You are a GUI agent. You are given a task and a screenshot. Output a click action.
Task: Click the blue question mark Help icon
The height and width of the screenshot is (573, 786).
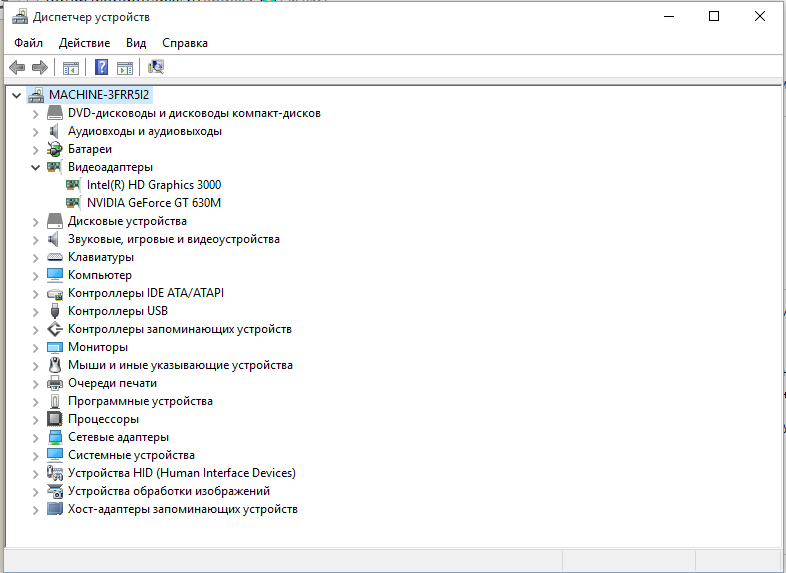click(x=101, y=67)
